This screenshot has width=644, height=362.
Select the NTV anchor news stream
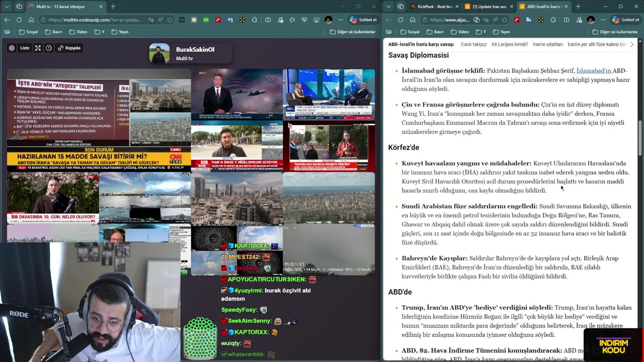click(x=236, y=95)
